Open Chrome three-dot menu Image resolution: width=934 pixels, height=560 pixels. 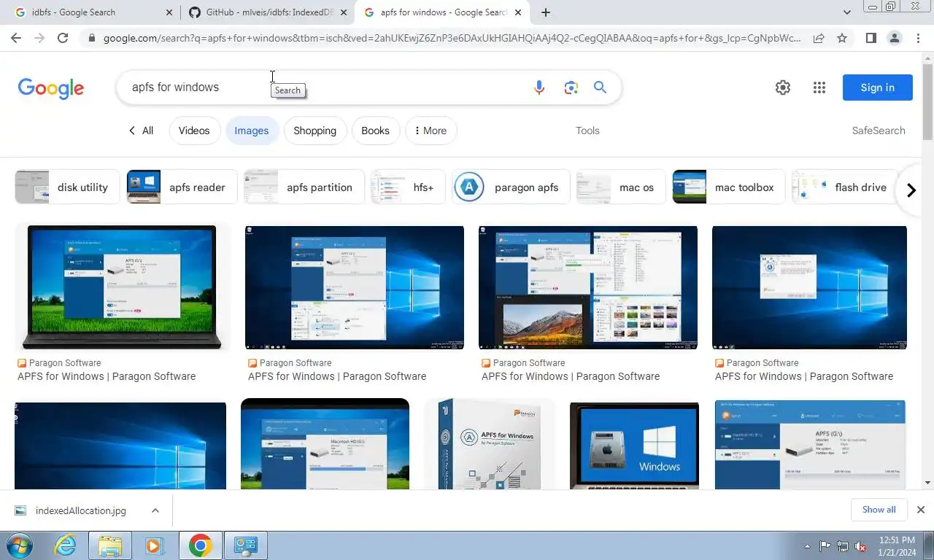point(916,38)
